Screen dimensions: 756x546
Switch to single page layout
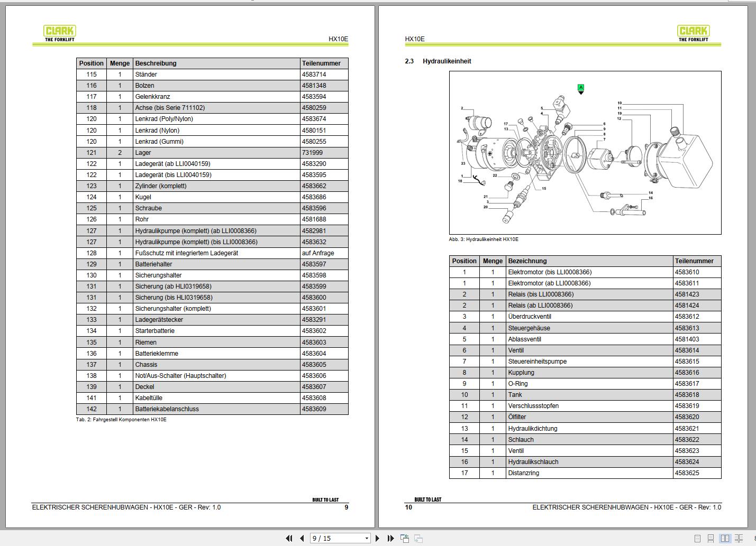pos(697,539)
